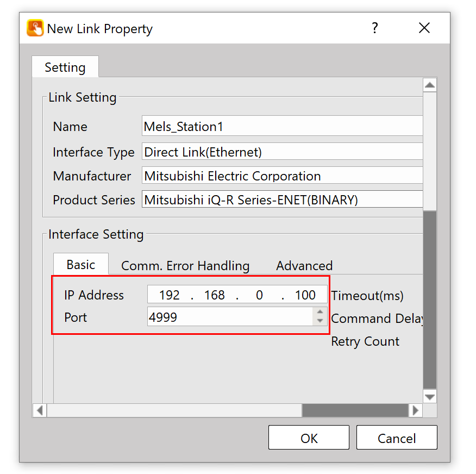Click the horizontal scrollbar left arrow
476x474 pixels.
[x=39, y=410]
